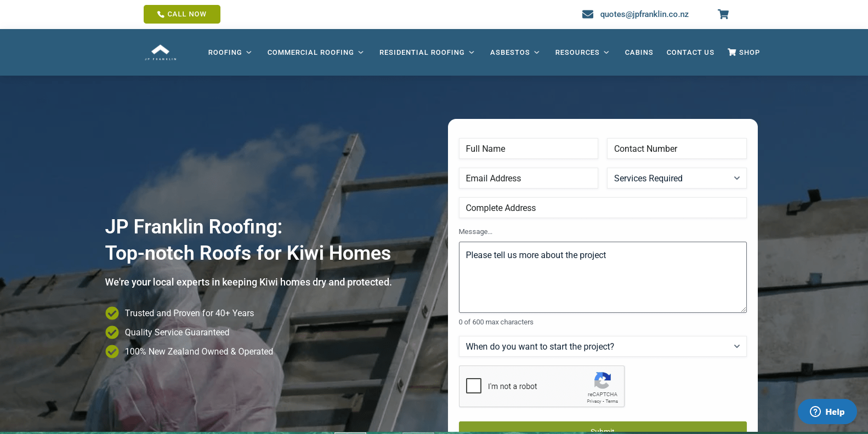Screen dimensions: 868x434
Task: Expand the Resources menu chevron
Action: click(x=606, y=53)
